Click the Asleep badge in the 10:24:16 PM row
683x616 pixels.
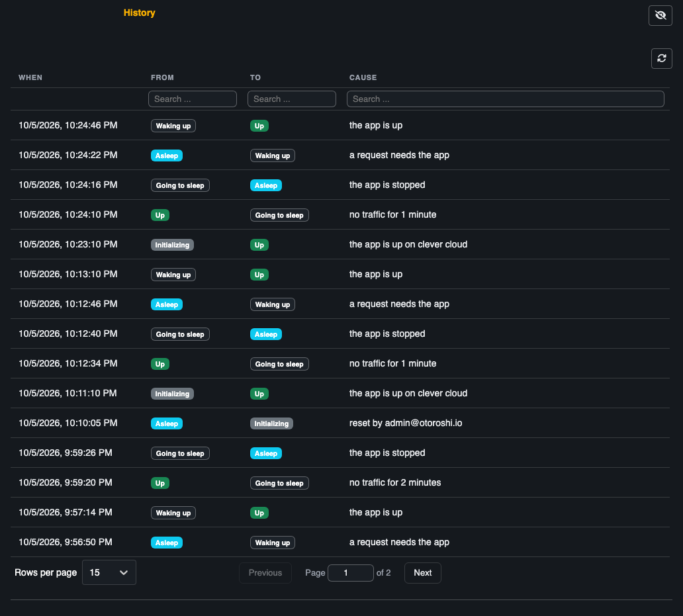tap(265, 185)
